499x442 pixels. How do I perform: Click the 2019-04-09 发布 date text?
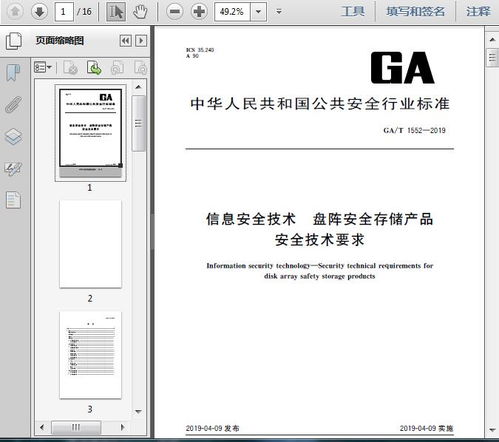coord(212,428)
